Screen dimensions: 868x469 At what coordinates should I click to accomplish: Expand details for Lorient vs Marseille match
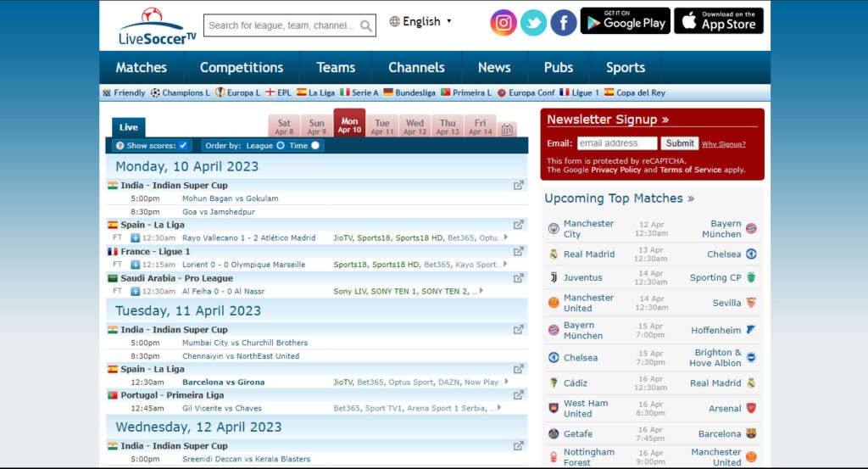(135, 265)
